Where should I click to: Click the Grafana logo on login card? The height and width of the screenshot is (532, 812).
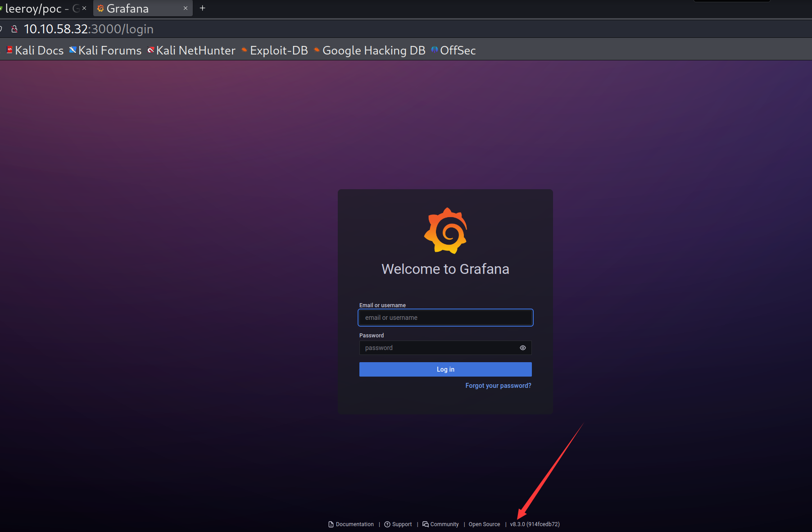tap(445, 231)
